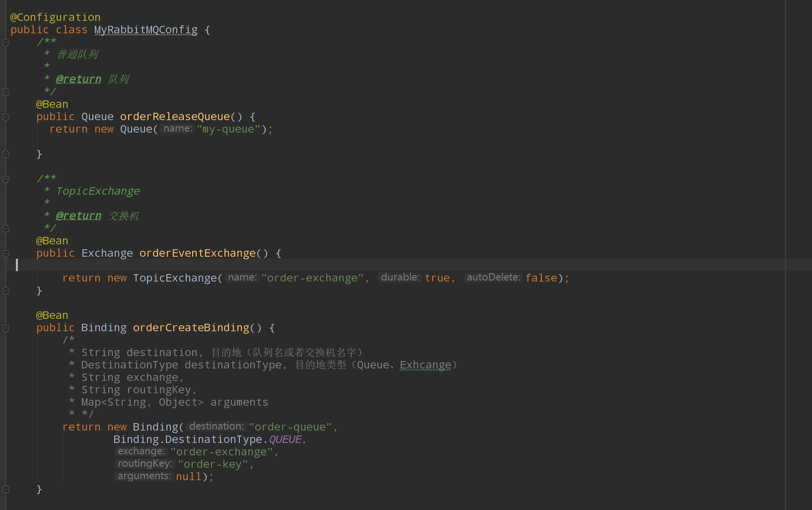Click the true value for durable
Viewport: 812px width, 510px height.
tap(437, 277)
